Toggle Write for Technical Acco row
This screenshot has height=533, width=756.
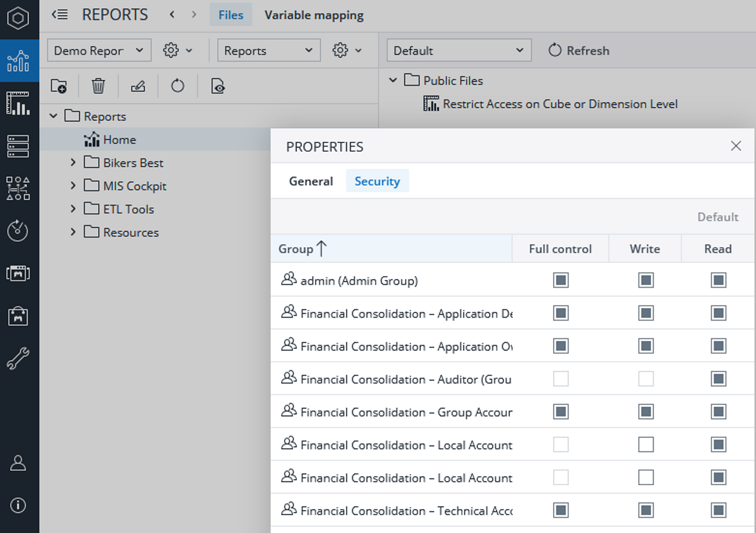(x=646, y=510)
